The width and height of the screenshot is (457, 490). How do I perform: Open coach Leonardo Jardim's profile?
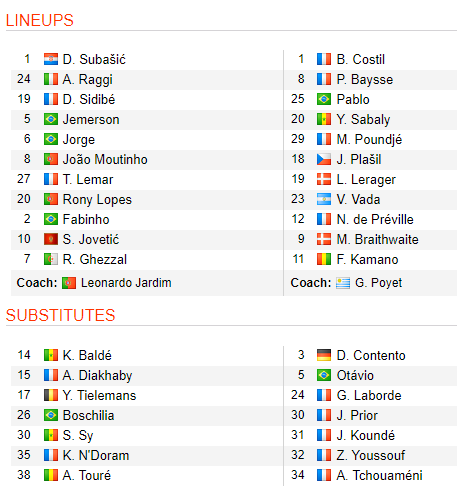click(126, 283)
